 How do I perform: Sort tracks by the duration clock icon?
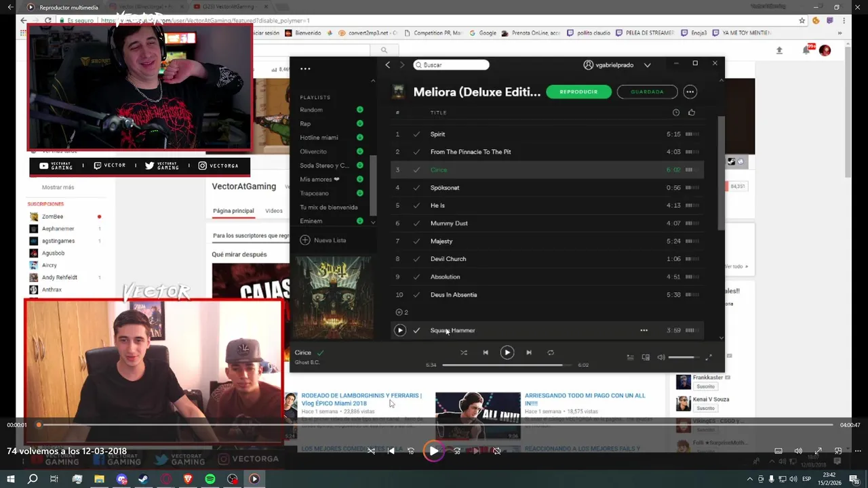point(675,113)
